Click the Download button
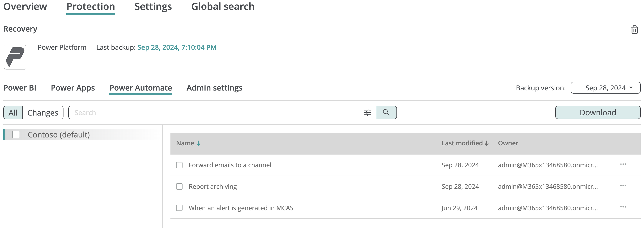This screenshot has height=228, width=644. point(598,112)
